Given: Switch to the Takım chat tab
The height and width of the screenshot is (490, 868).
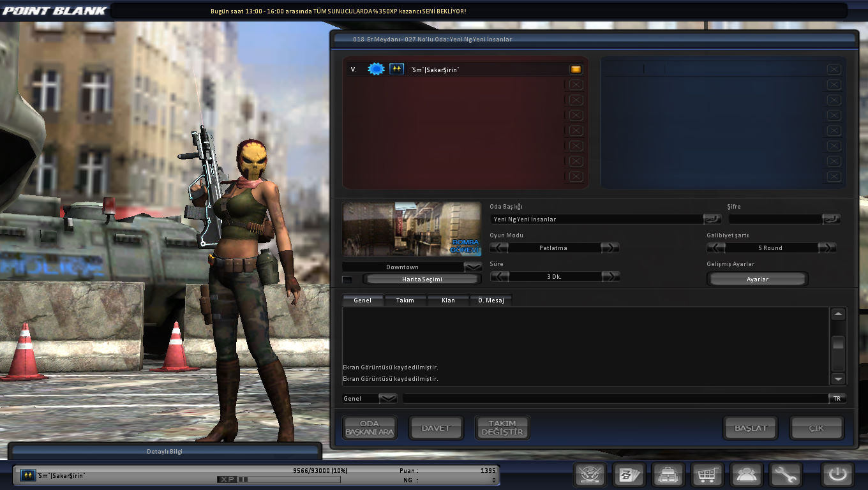Looking at the screenshot, I should tap(405, 300).
